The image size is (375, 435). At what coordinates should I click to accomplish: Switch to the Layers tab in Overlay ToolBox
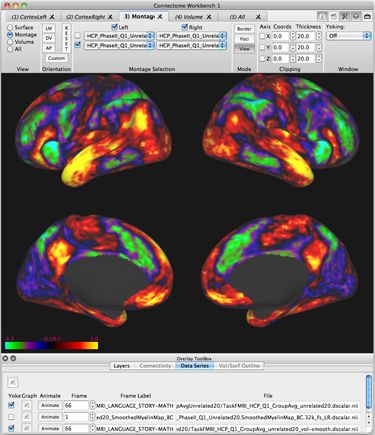coord(121,366)
